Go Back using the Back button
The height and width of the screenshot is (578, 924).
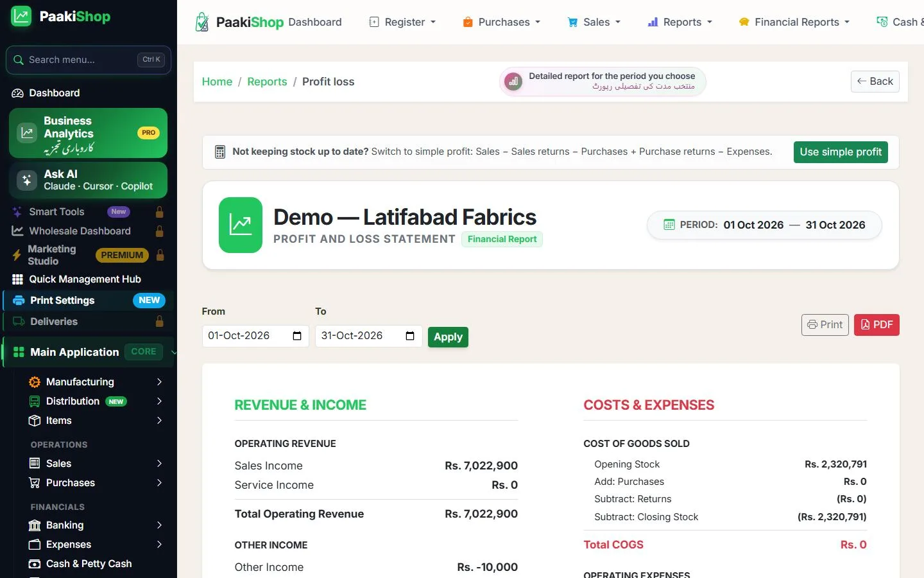[x=875, y=82]
